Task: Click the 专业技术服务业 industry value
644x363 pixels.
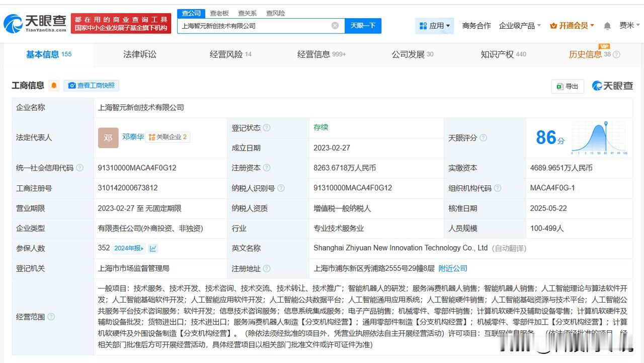Action: coord(339,229)
